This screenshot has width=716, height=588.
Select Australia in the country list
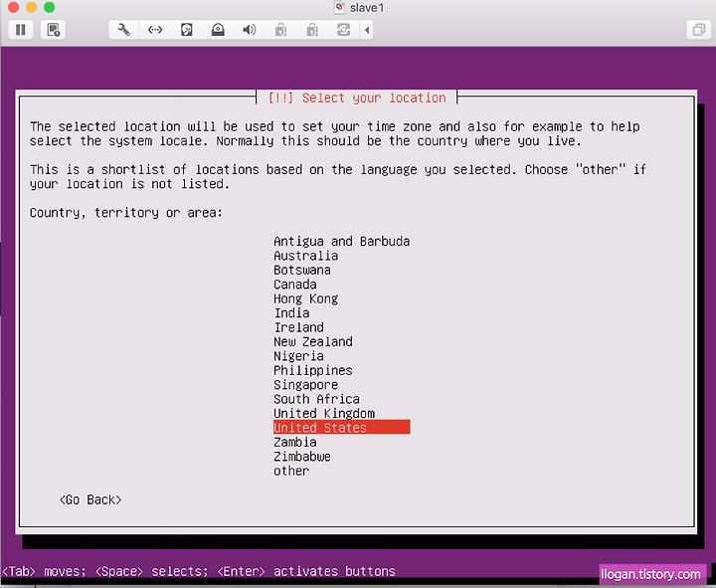(306, 256)
